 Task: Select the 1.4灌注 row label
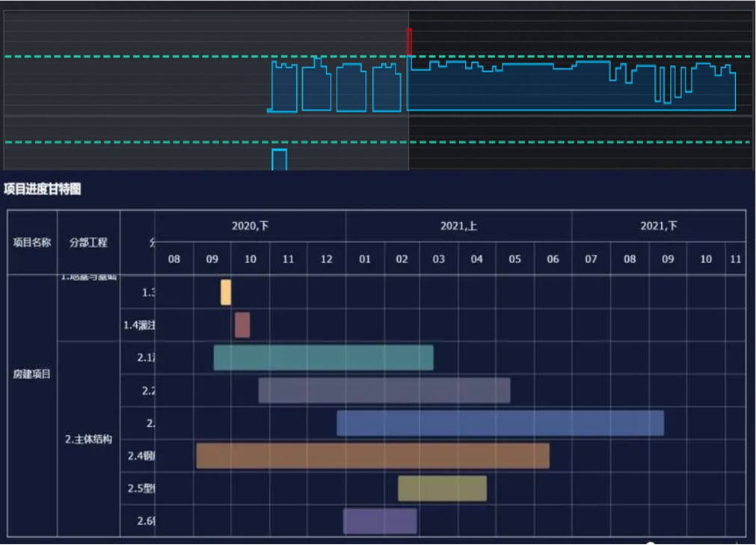click(139, 325)
